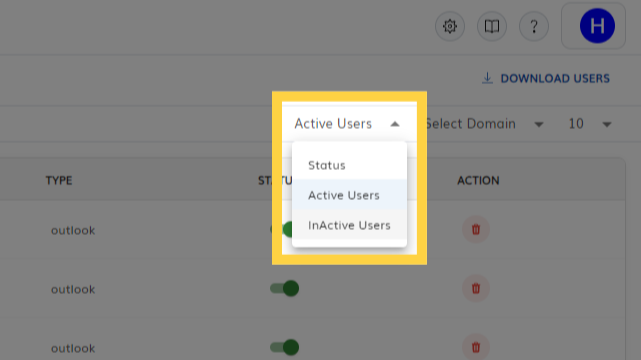The image size is (641, 360).
Task: Choose Status option in dropdown
Action: click(x=350, y=165)
